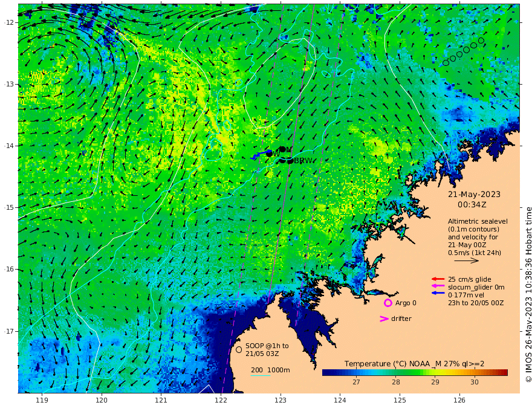This screenshot has width=532, height=411.
Task: Click the 28 tick label under colorbar
Action: (x=395, y=382)
